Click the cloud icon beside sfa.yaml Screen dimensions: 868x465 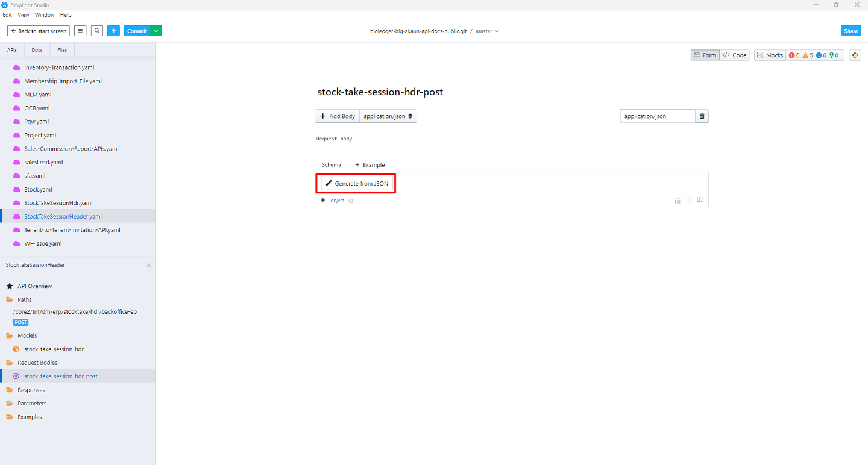[x=17, y=176]
